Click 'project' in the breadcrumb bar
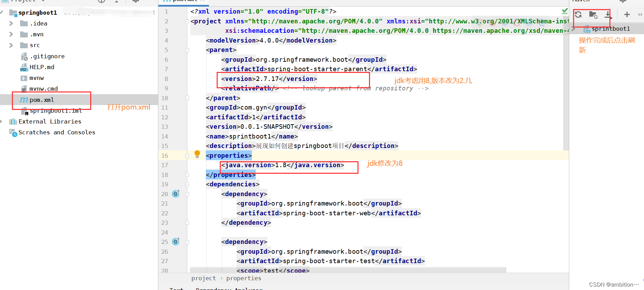The image size is (644, 290). point(203,278)
